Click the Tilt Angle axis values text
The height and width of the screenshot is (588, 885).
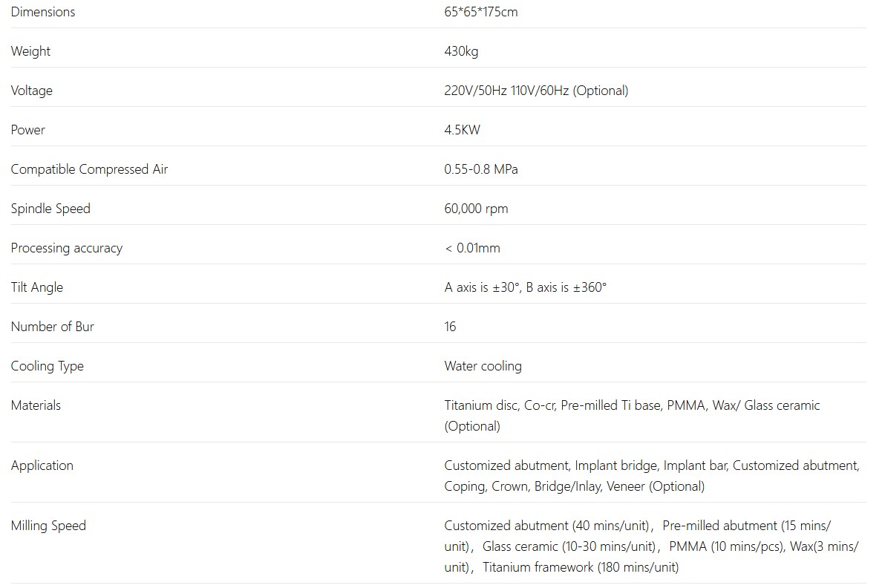(x=525, y=287)
